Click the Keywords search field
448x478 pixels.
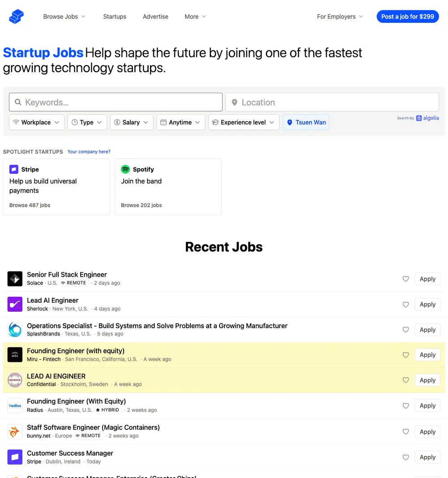pyautogui.click(x=116, y=102)
